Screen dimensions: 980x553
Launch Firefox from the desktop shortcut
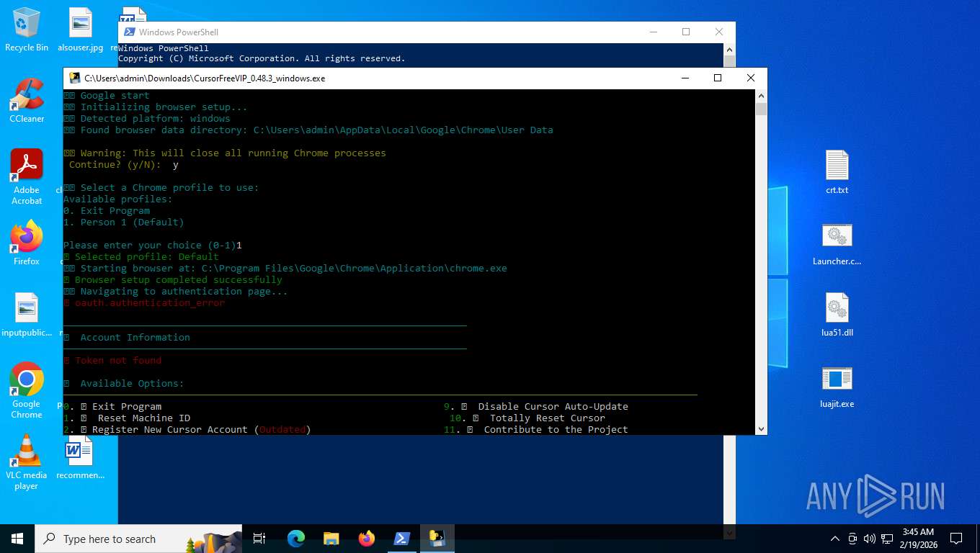27,243
